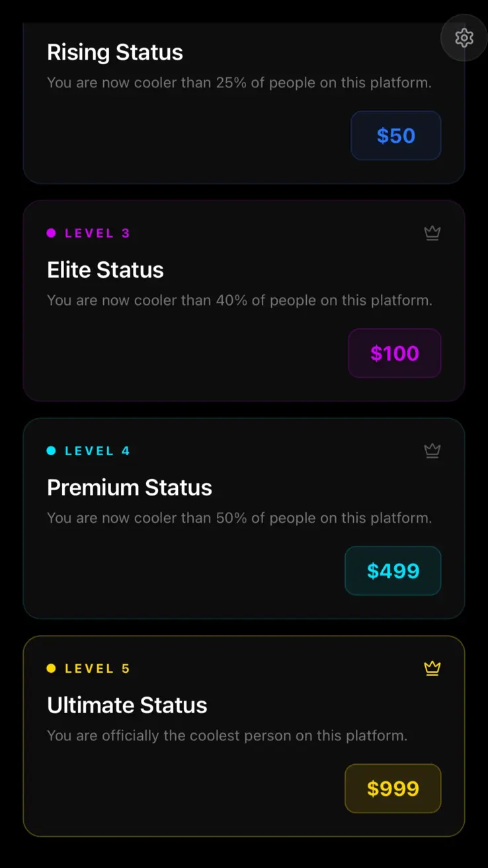Click the Premium Status heading
This screenshot has width=488, height=868.
pyautogui.click(x=130, y=488)
